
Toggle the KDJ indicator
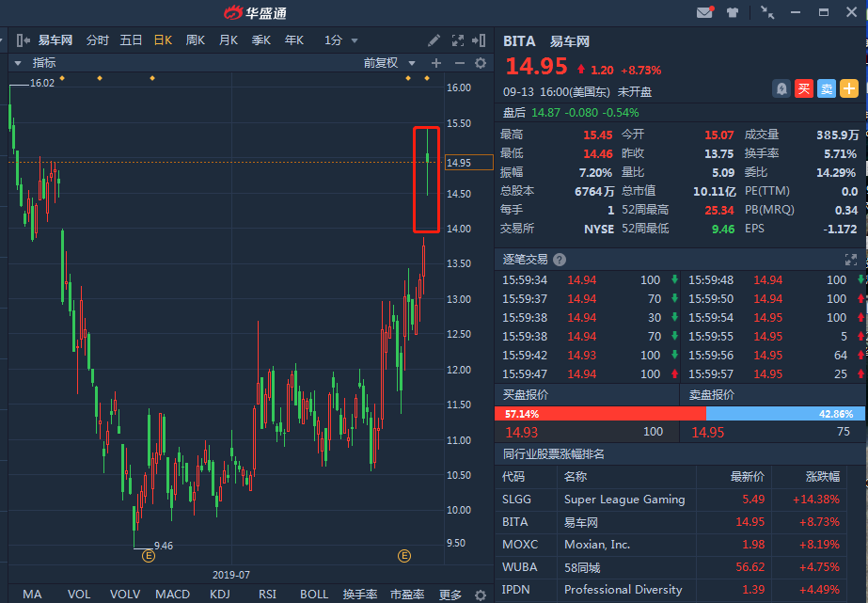(x=220, y=595)
